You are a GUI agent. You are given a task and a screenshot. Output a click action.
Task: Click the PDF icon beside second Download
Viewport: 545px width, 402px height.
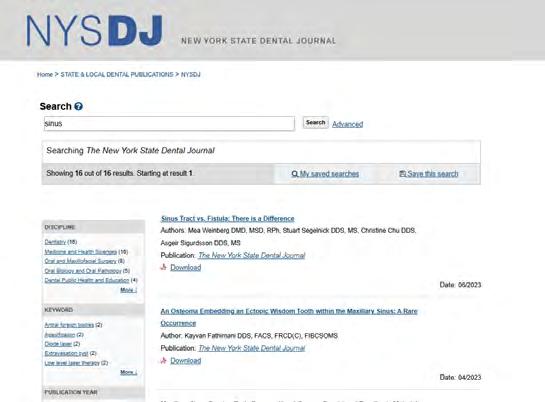point(163,361)
